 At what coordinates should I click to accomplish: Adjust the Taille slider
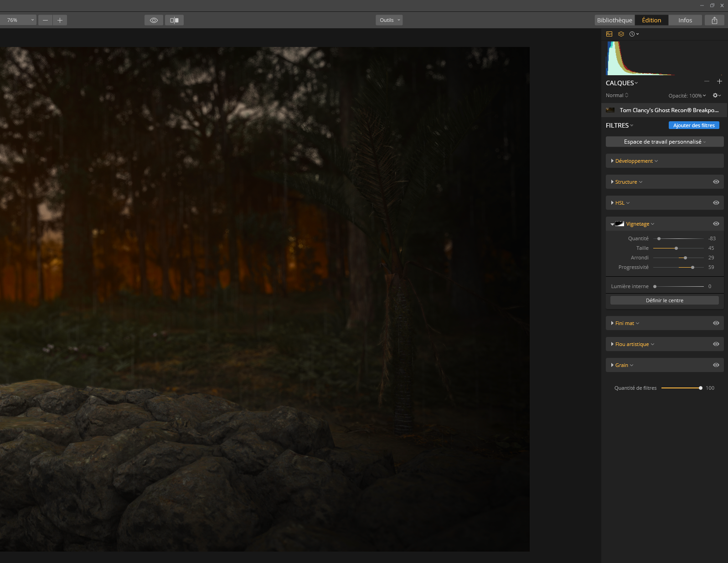click(x=678, y=248)
